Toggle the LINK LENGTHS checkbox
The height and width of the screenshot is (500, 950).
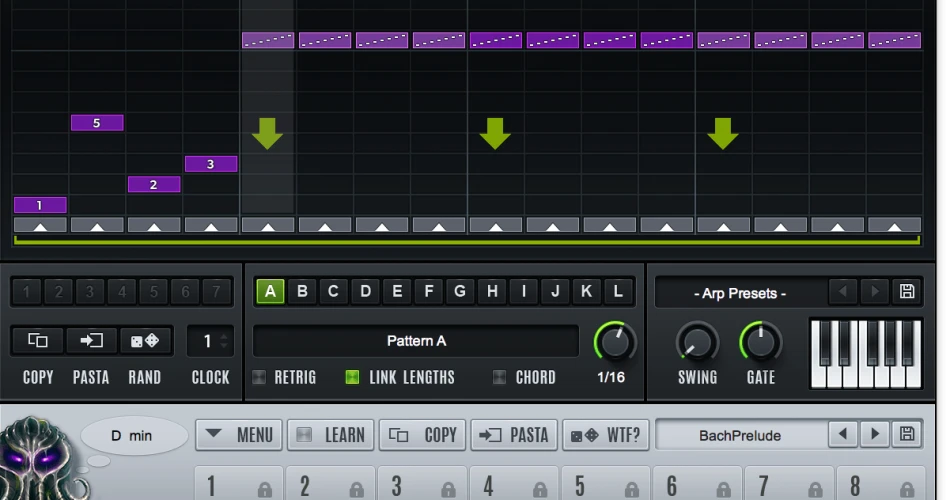point(352,377)
